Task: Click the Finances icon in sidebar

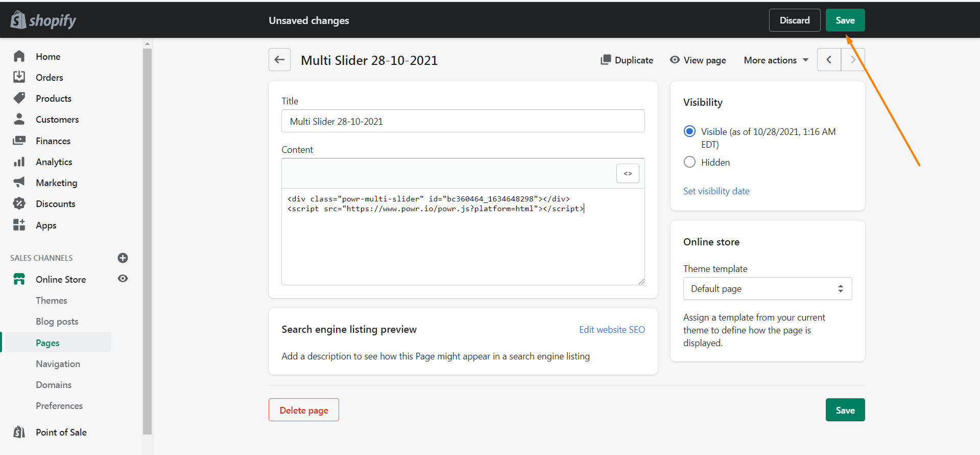Action: pyautogui.click(x=19, y=141)
